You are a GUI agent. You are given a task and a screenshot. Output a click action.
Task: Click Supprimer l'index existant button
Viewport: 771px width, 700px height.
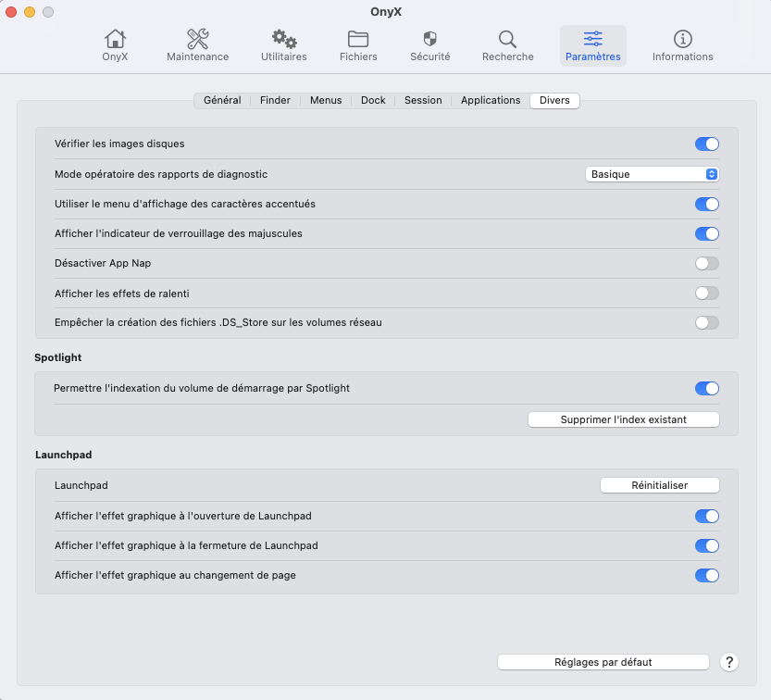[x=624, y=419]
